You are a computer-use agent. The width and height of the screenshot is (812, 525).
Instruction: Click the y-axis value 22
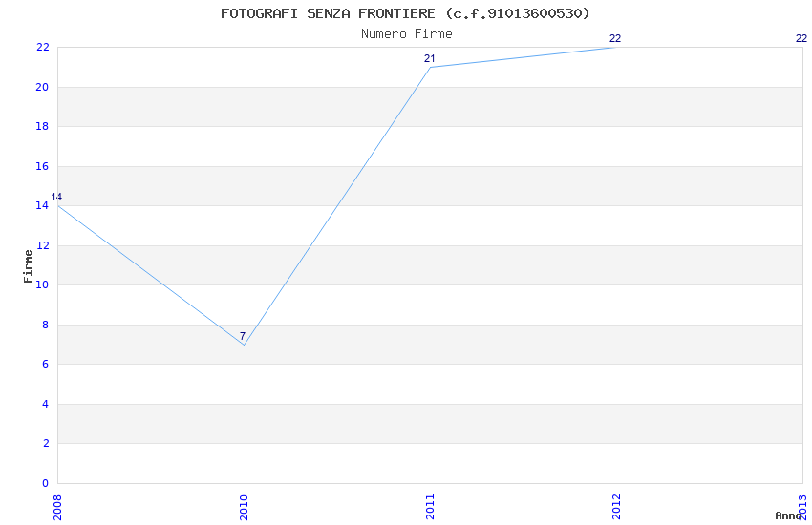tap(42, 48)
